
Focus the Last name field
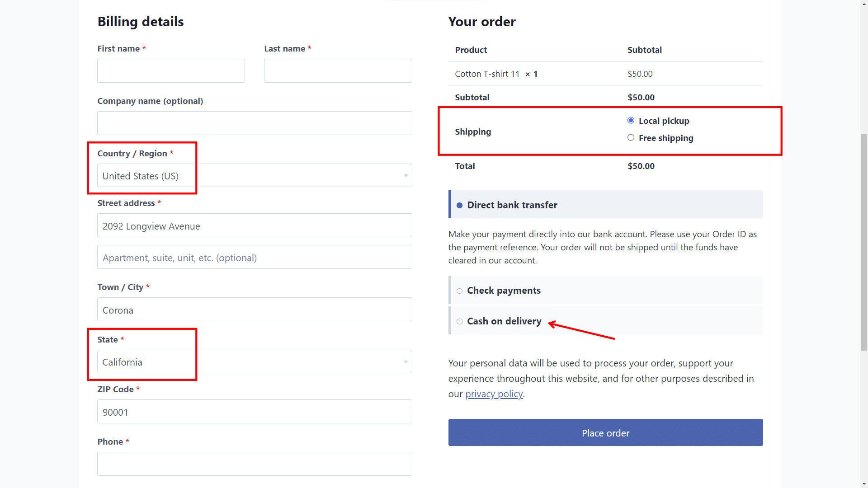(338, 70)
